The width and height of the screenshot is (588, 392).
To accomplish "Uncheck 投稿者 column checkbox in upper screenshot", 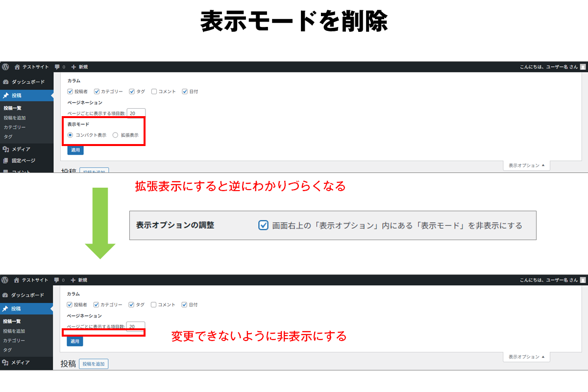I will click(70, 91).
